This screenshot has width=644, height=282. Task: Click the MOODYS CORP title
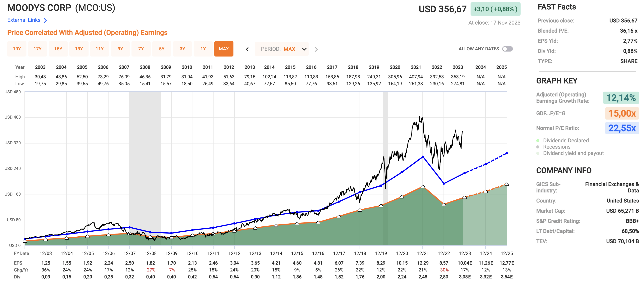click(39, 8)
